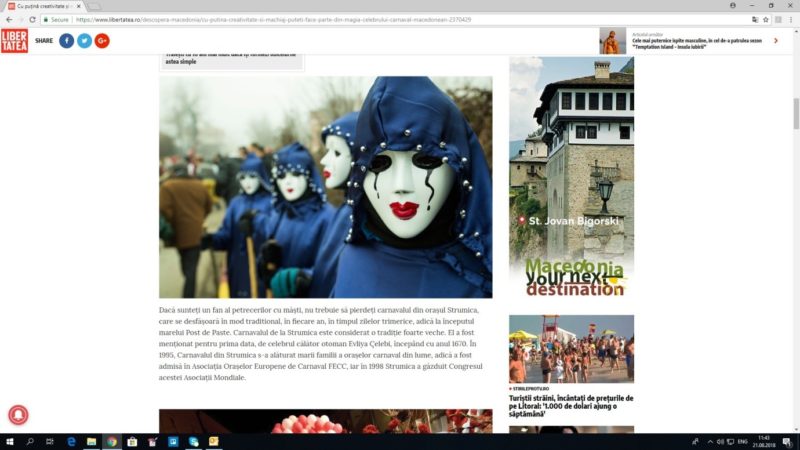Open taskbar clock and date
The width and height of the screenshot is (800, 450).
pos(764,442)
